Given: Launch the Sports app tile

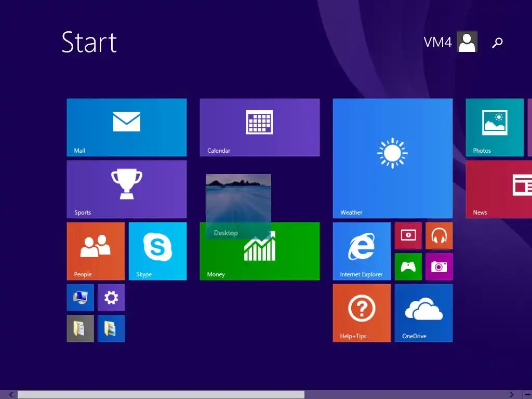Looking at the screenshot, I should (x=127, y=189).
